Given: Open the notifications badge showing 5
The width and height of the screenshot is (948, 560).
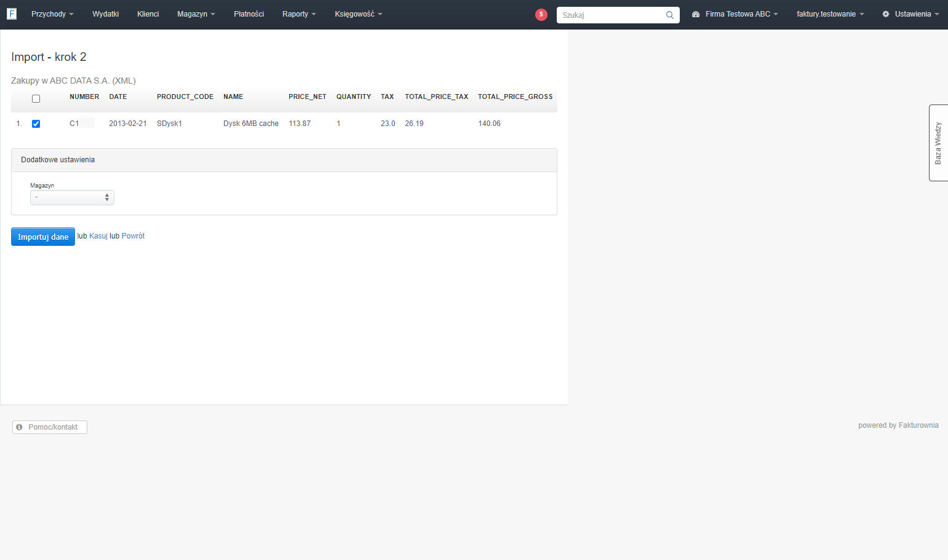Looking at the screenshot, I should click(541, 15).
